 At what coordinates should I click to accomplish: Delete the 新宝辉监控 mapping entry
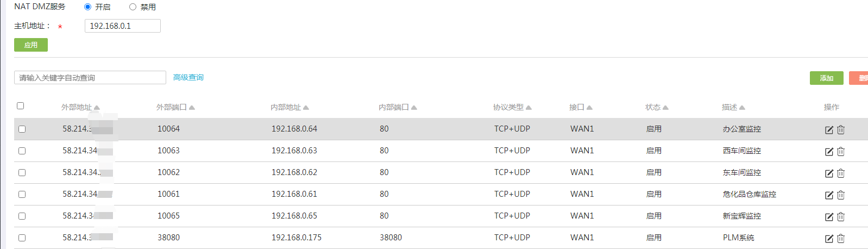(841, 217)
